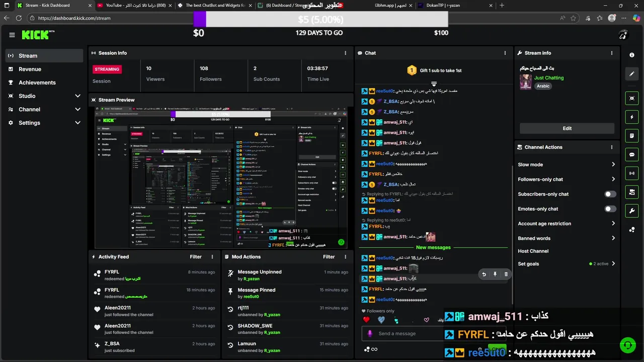Open Set goals with 2 active
Screen dimensions: 644x362
pyautogui.click(x=567, y=264)
